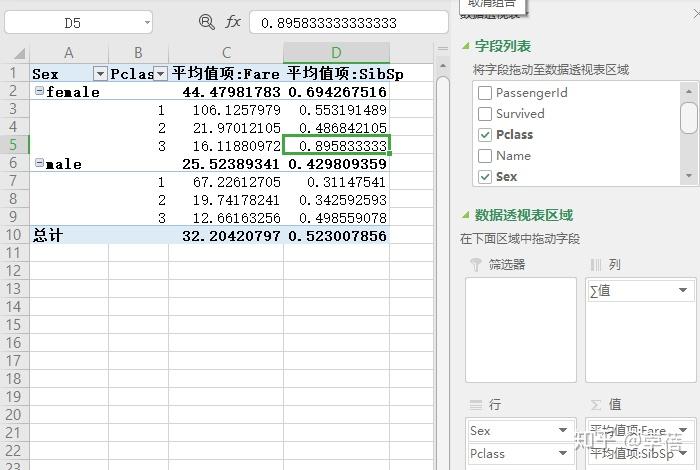Screen dimensions: 700x470
Task: Open the Sex filter dropdown in cell A1
Action: click(x=100, y=73)
